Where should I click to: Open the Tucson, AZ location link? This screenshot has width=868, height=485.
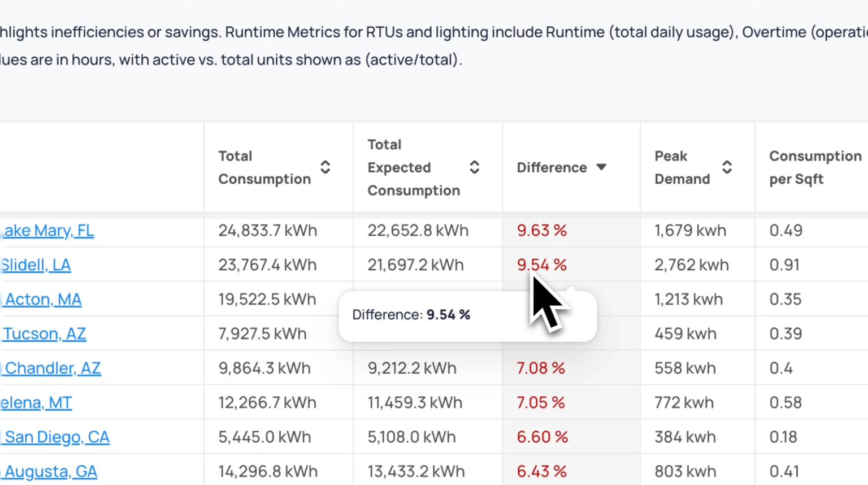(45, 334)
